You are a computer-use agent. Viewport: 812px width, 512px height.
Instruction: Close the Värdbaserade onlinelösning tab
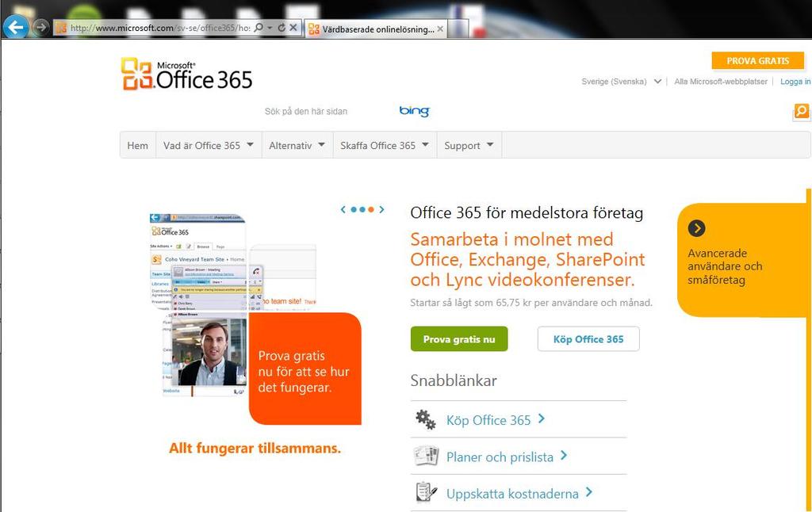pyautogui.click(x=440, y=29)
